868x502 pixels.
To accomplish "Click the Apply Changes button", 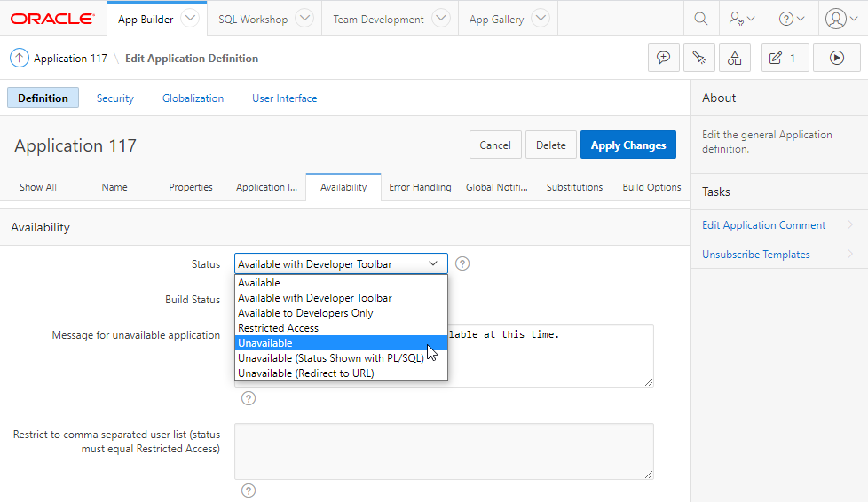I will point(627,145).
